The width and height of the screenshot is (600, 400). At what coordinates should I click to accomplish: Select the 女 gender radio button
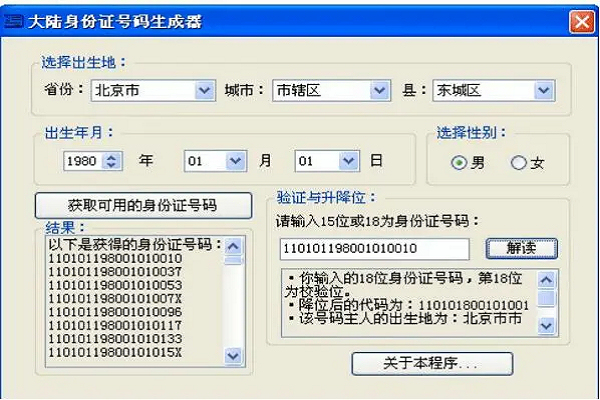coord(518,163)
